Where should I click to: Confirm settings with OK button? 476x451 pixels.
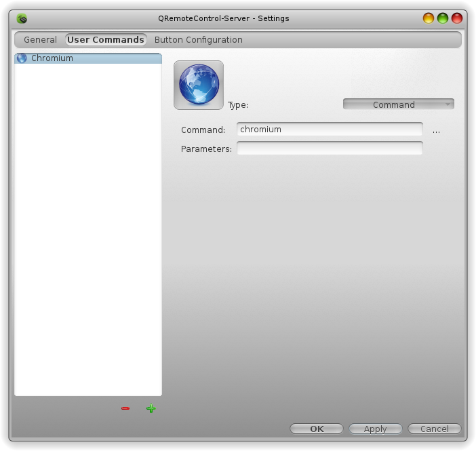click(x=317, y=429)
